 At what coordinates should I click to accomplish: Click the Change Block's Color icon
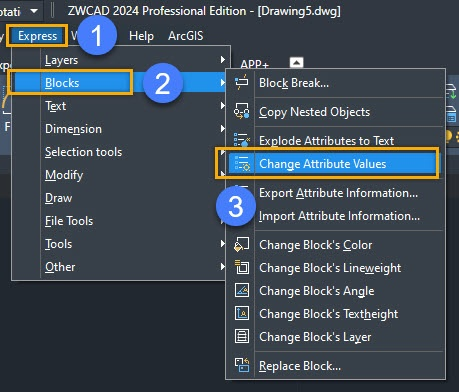coord(242,244)
